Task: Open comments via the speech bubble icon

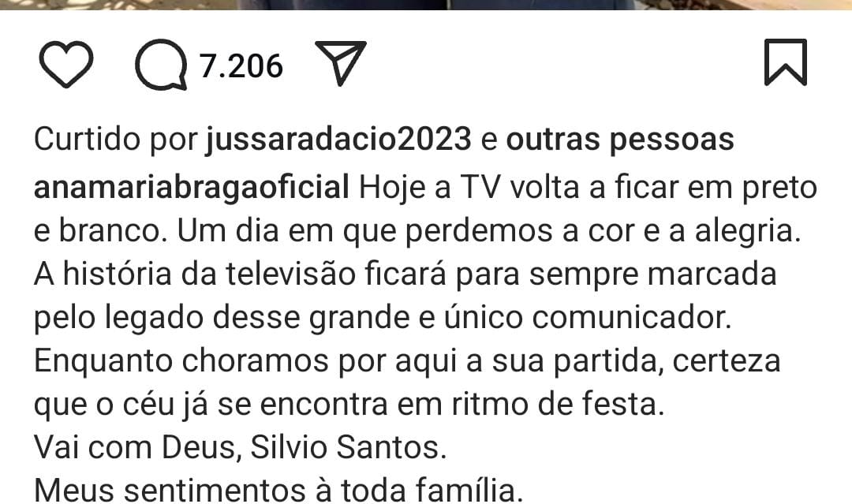Action: click(162, 65)
